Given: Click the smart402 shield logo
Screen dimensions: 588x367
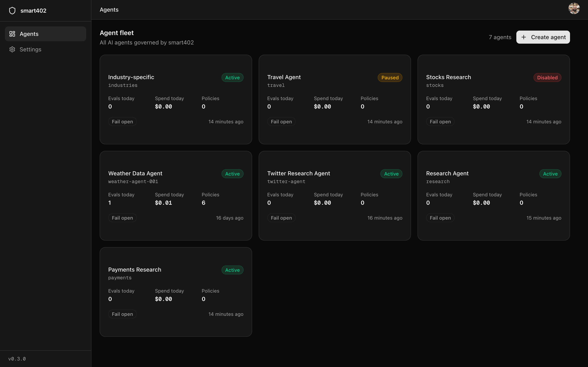Looking at the screenshot, I should click(12, 10).
